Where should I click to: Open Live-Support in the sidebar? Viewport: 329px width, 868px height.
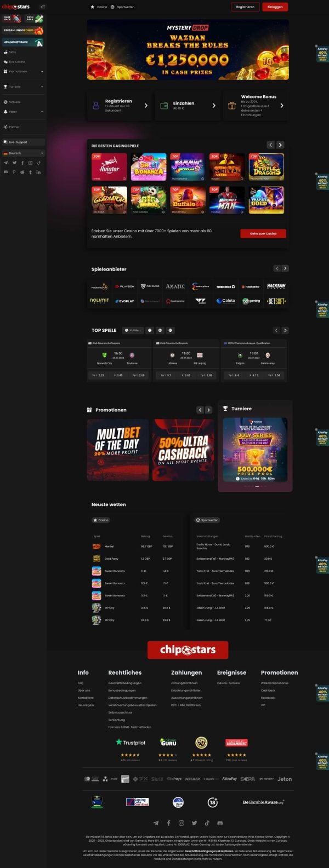[23, 142]
